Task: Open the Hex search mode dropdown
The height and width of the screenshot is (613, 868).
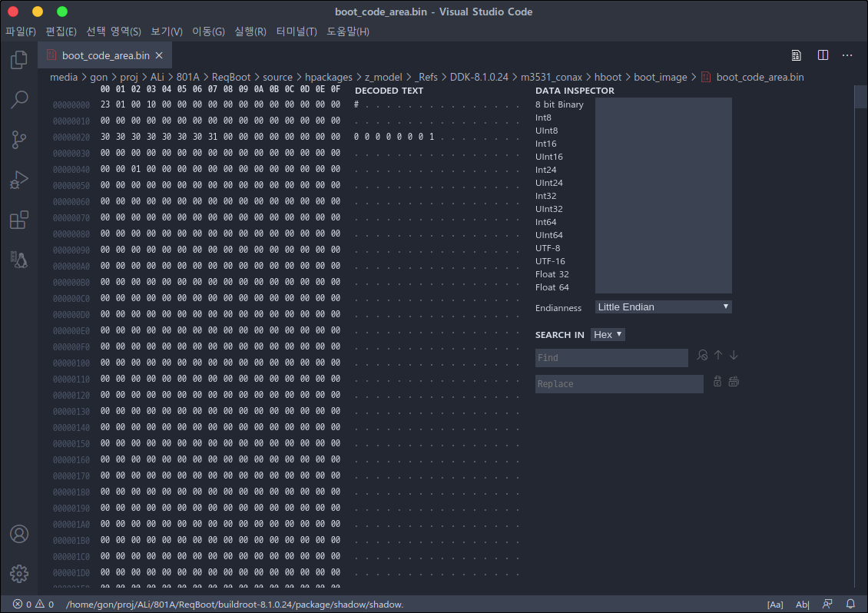Action: pos(608,334)
